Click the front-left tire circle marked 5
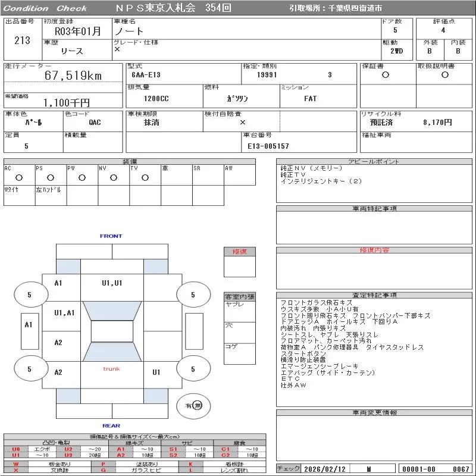476x476 pixels. click(x=29, y=295)
